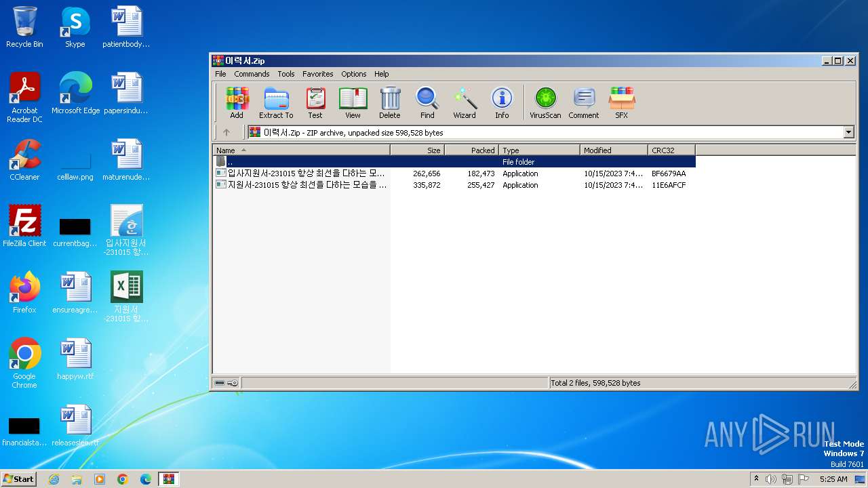The width and height of the screenshot is (868, 488).
Task: Select the 지원서 Excel-icon file on desktop
Action: 126,296
